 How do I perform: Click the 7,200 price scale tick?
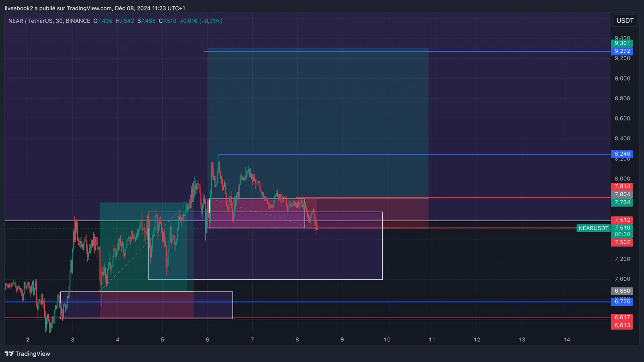tap(622, 259)
